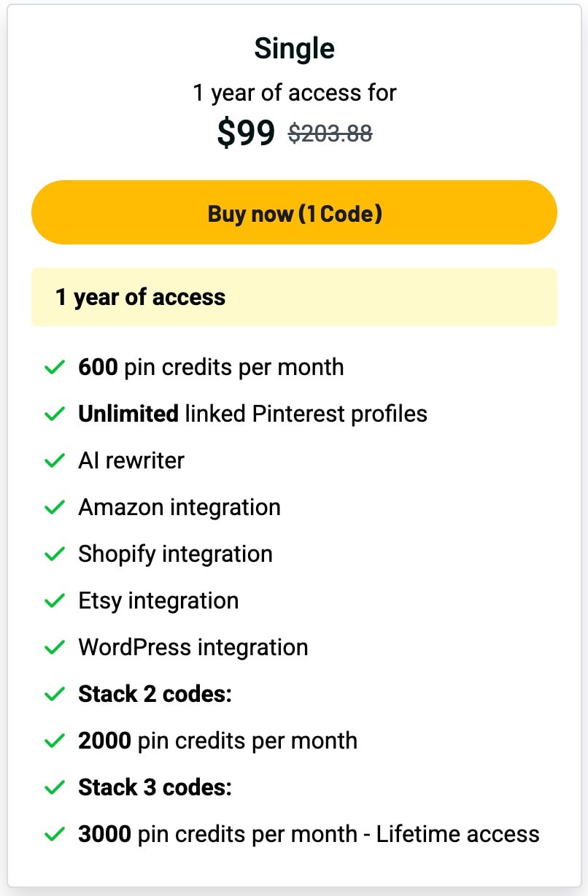Click checkmark beside Stack 2 codes
The image size is (588, 896).
tap(55, 694)
